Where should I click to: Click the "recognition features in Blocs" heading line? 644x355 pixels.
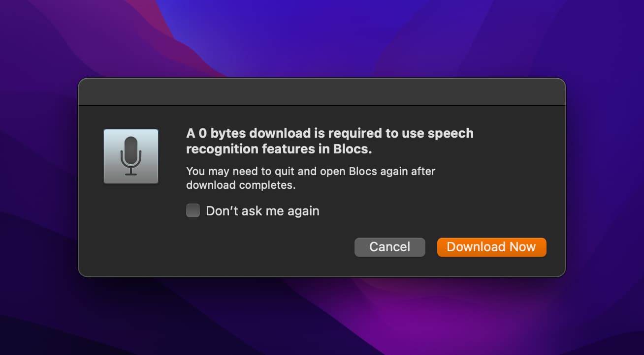[x=279, y=148]
